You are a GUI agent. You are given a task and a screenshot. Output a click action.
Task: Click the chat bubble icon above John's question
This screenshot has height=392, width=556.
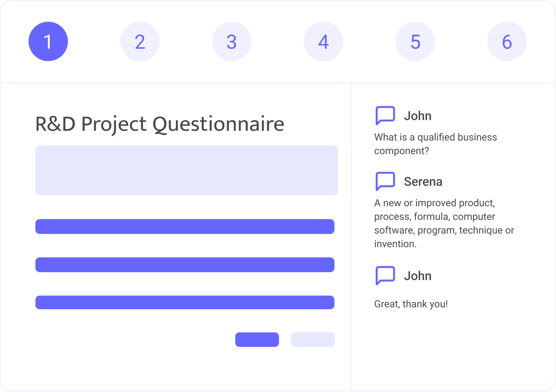(385, 115)
